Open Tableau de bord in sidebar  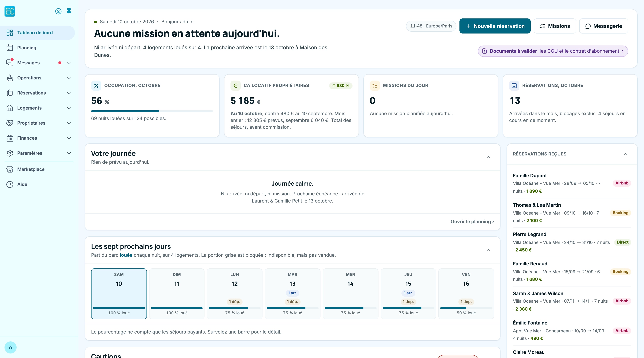click(x=37, y=33)
